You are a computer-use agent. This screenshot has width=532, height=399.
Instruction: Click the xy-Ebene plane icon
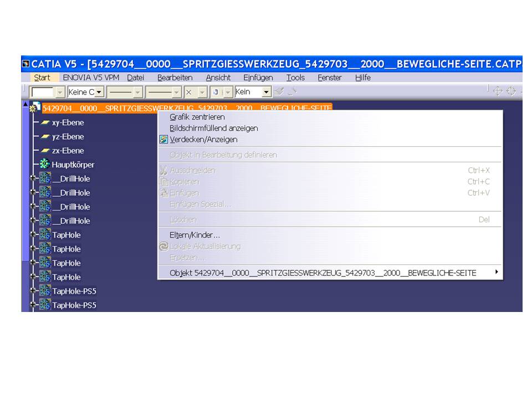45,122
